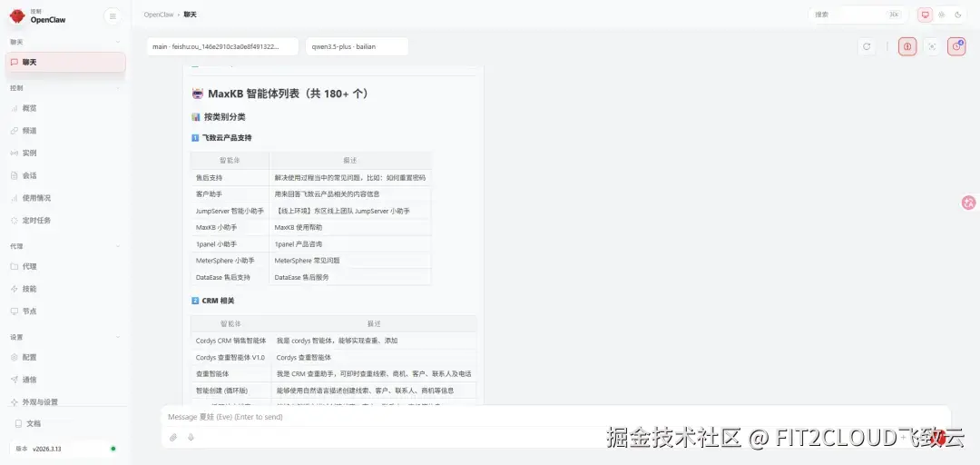Go to 使用情况 usage page

[x=65, y=198]
